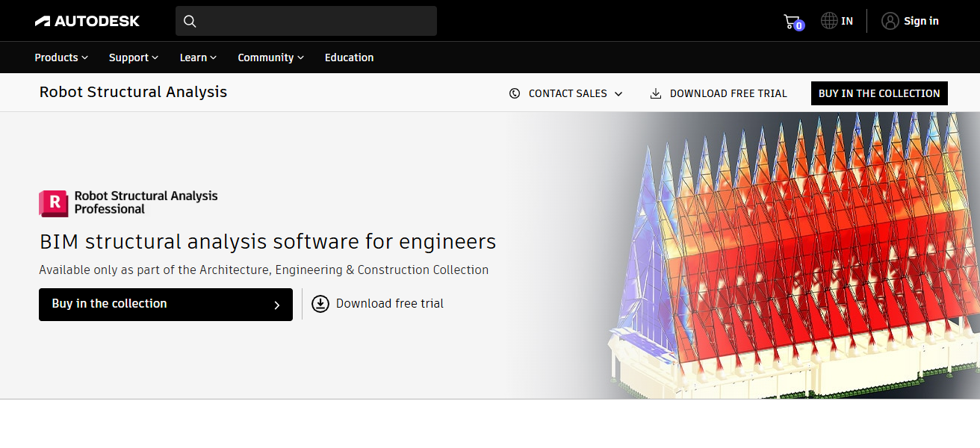The width and height of the screenshot is (980, 448).
Task: Expand the Learn menu
Action: coord(198,57)
